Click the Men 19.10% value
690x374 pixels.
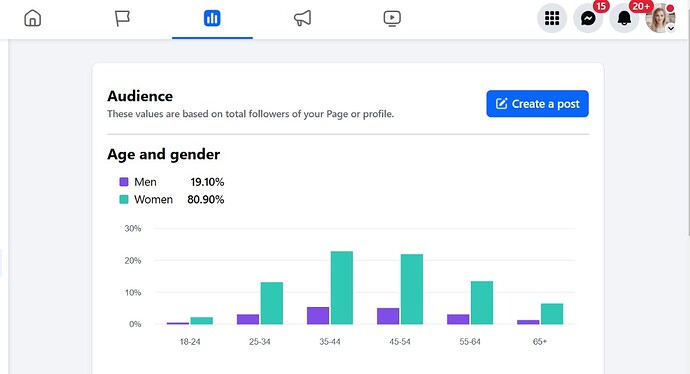[x=207, y=182]
